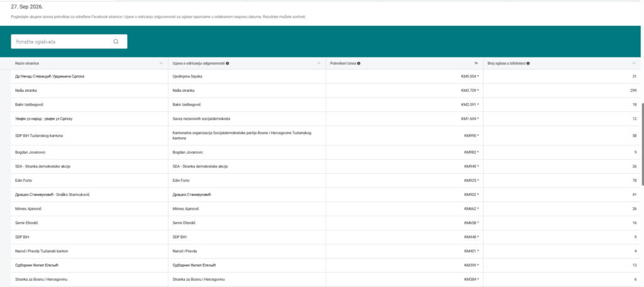Select Mirnes Ajanović page name

[28, 209]
